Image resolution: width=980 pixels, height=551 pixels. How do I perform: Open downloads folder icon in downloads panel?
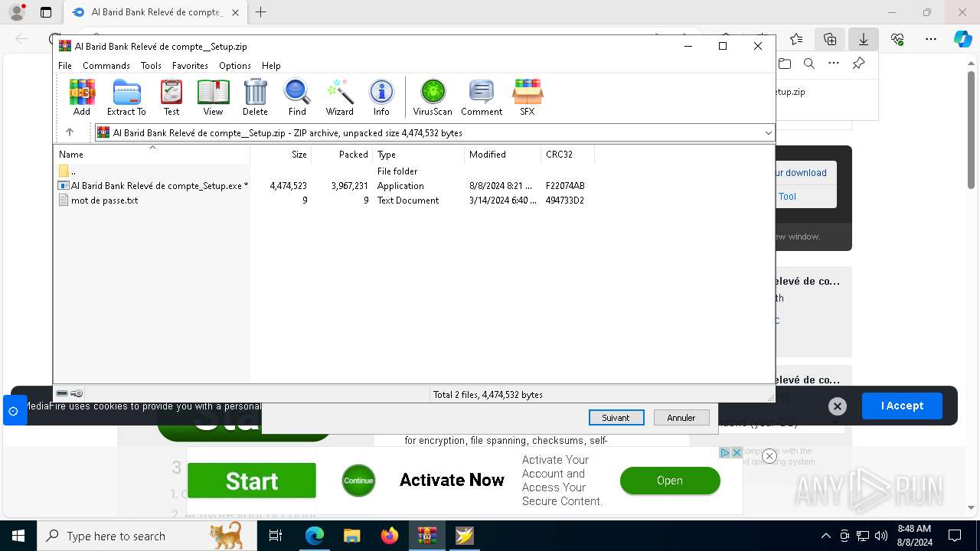point(785,64)
